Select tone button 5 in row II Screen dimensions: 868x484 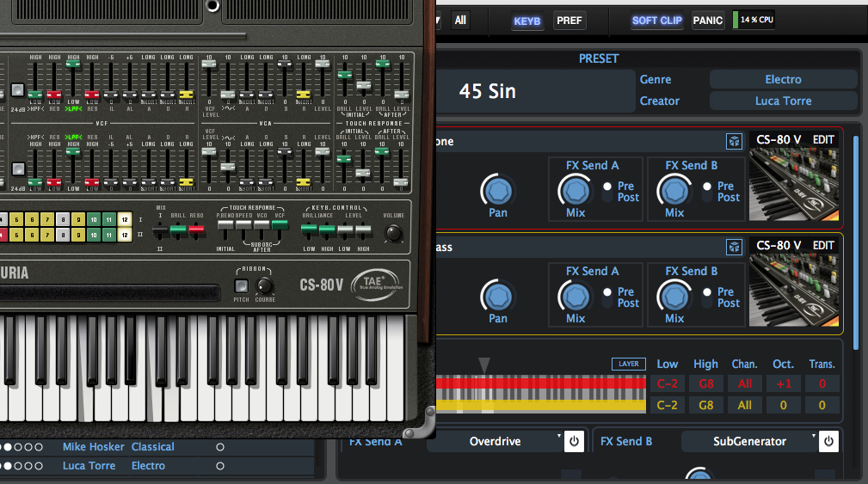(x=16, y=235)
